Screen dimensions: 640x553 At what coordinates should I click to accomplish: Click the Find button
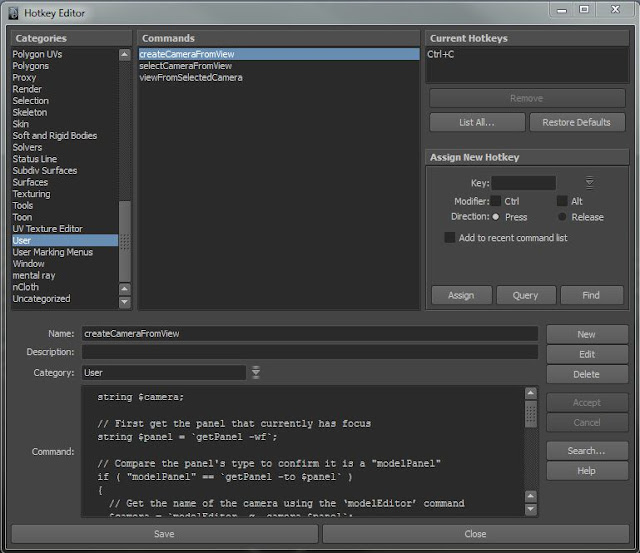[591, 295]
